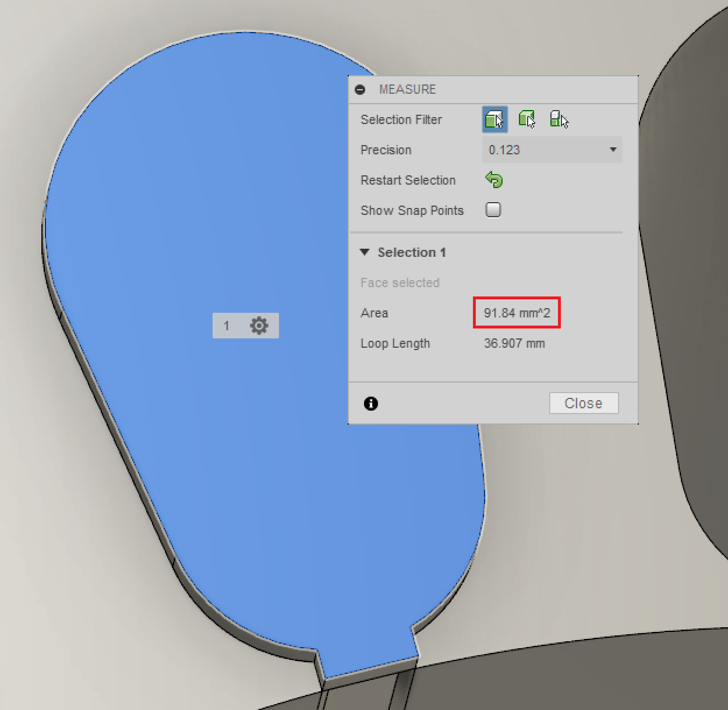Click the Face selected label
Screen dimensions: 728x710
[x=400, y=282]
